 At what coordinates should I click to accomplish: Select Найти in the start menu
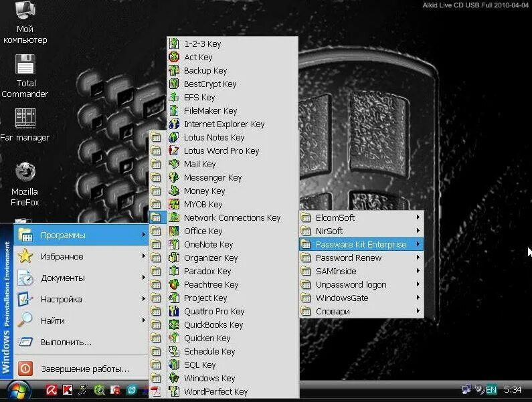[x=81, y=320]
